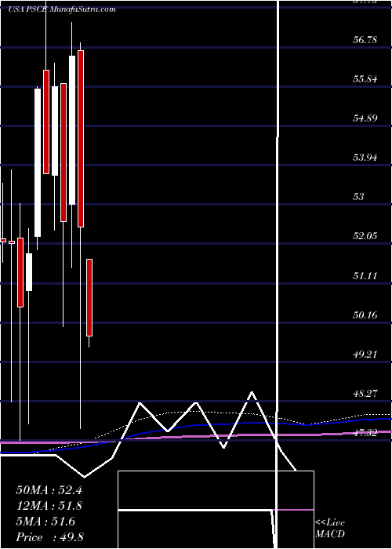Screen dimensions: 392x549
Task: Click the 53 price axis label
Action: click(x=358, y=197)
